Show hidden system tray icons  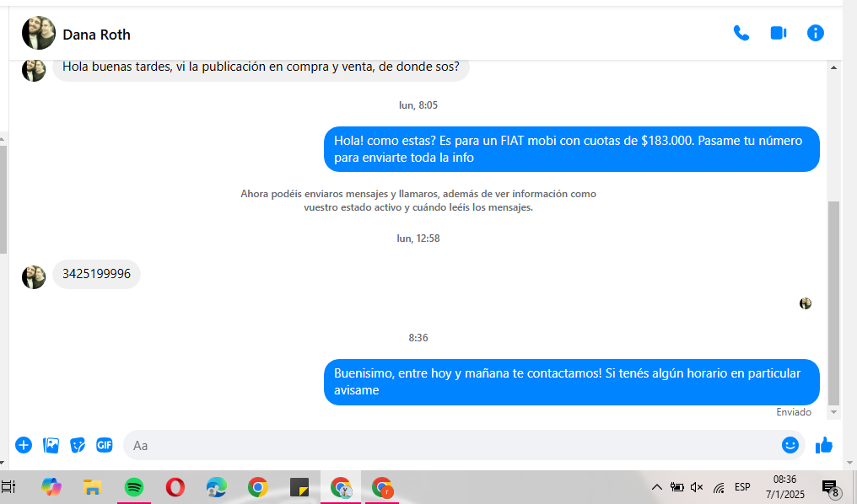(x=656, y=487)
